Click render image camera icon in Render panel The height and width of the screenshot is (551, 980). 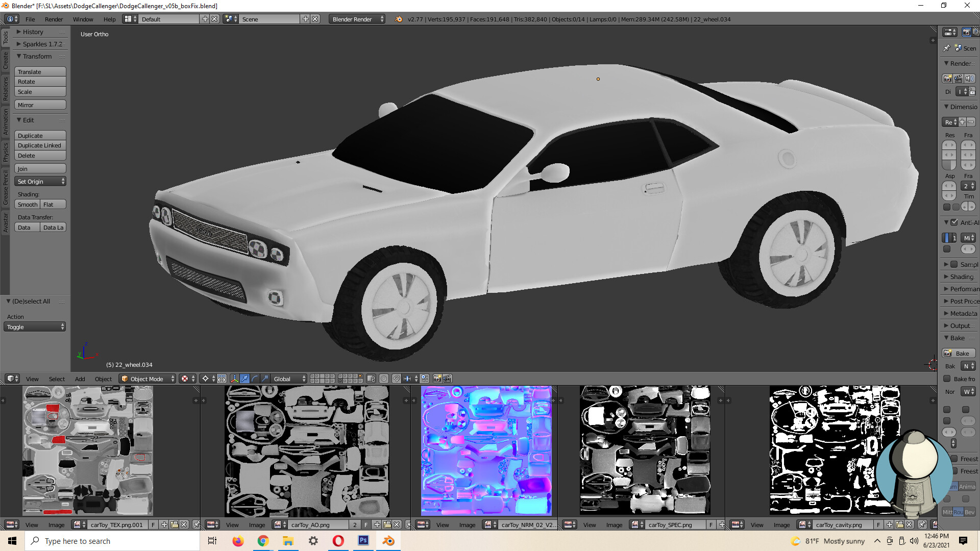coord(947,79)
